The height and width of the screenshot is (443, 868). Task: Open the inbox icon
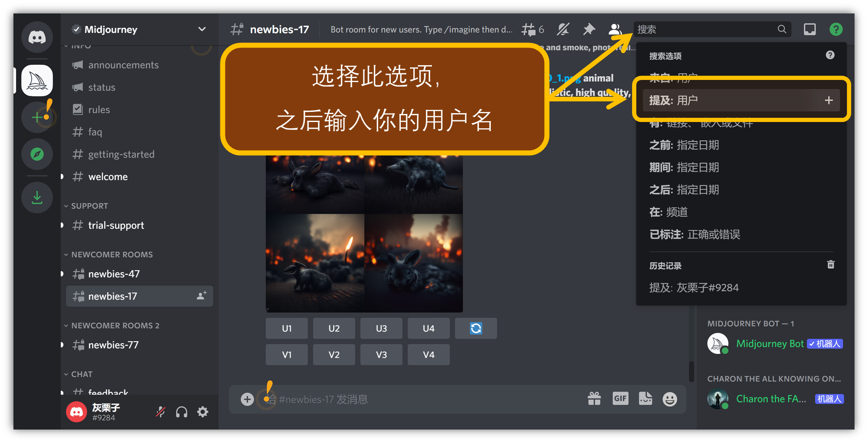810,29
